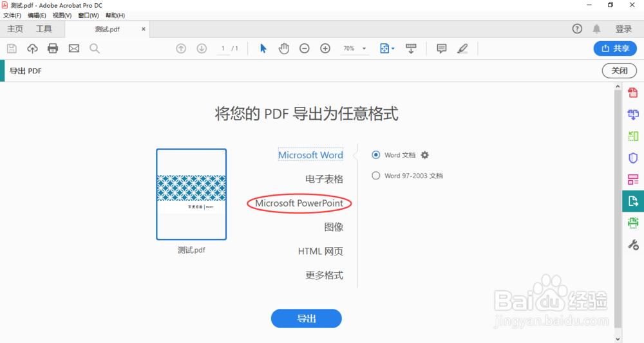Click the fit page icon
Viewport: 644px width, 343px height.
click(x=384, y=48)
